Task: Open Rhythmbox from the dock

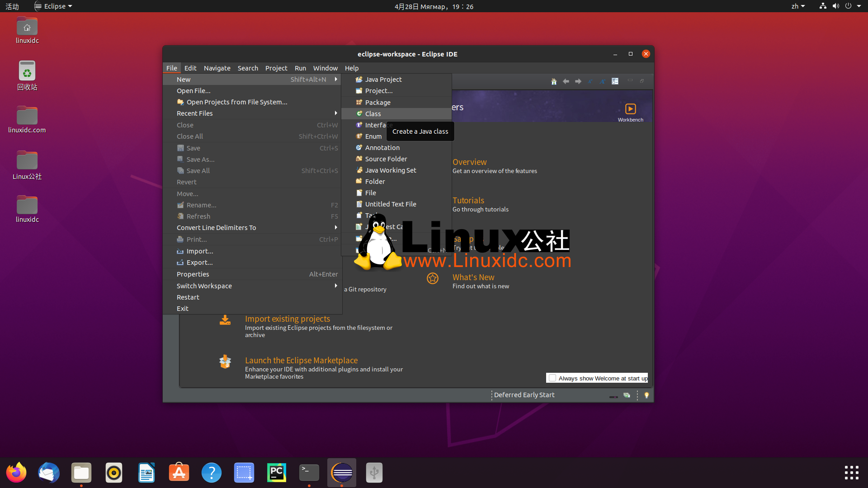Action: pyautogui.click(x=114, y=473)
